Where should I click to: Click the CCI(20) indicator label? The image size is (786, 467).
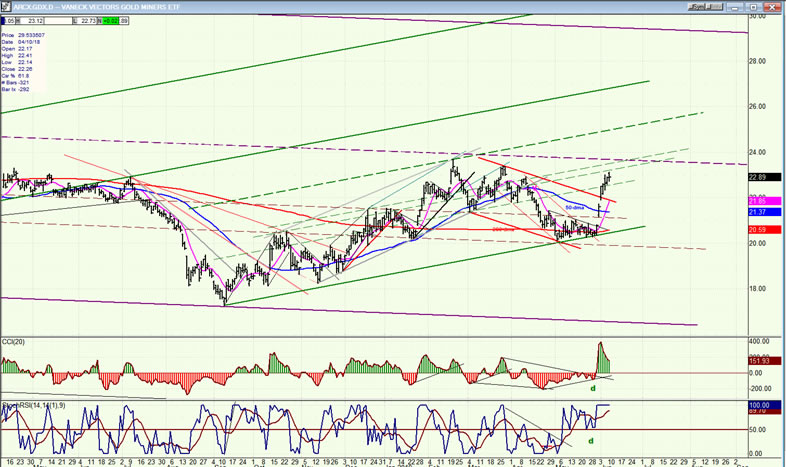coord(14,344)
